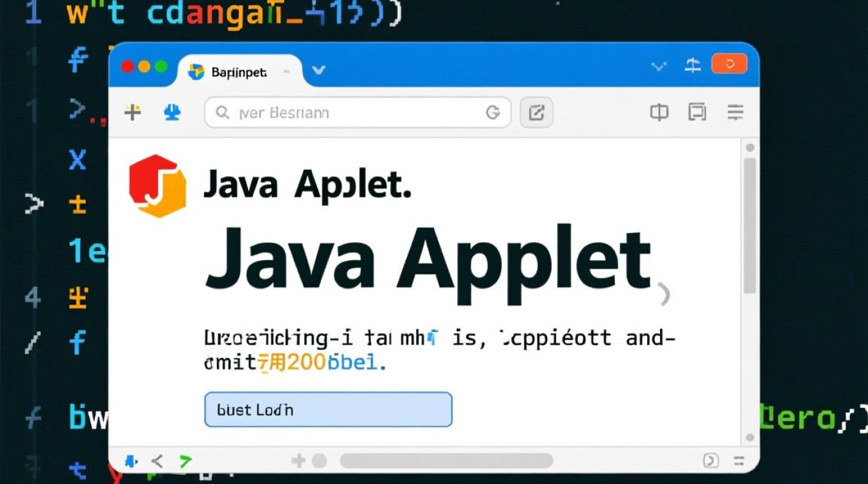
Task: Click the blue bookmark icon in the status bar
Action: [x=130, y=461]
